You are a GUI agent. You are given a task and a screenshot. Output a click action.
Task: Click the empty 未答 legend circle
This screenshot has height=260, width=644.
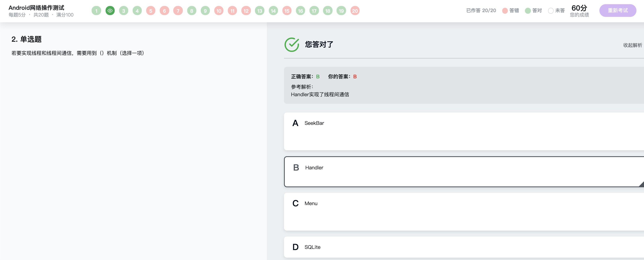click(x=551, y=11)
